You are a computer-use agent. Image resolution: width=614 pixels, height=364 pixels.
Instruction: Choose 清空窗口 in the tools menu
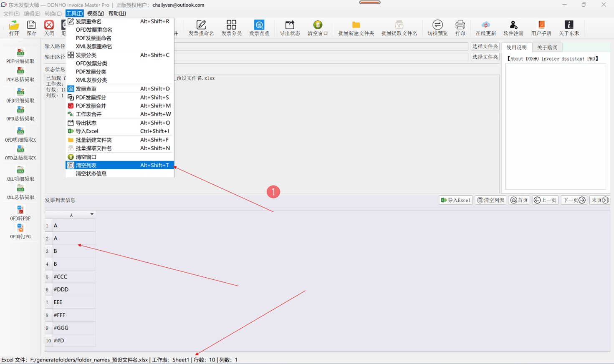(120, 157)
